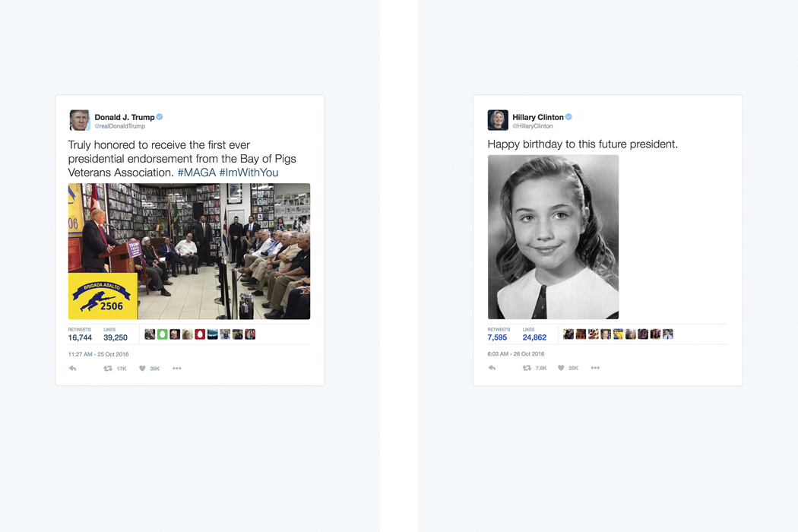The height and width of the screenshot is (532, 798).
Task: Follow the #ImWithYou hashtag link
Action: point(249,173)
